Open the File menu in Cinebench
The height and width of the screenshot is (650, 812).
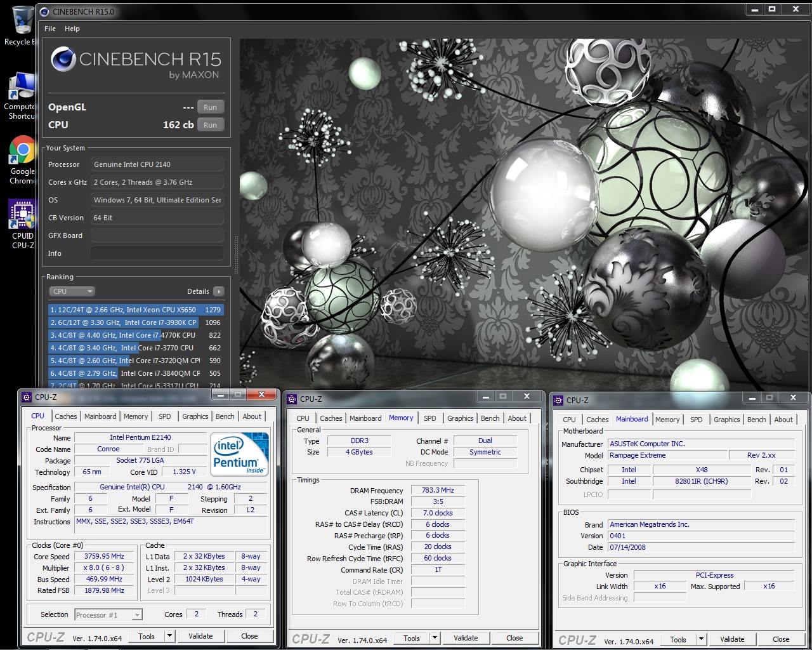50,29
